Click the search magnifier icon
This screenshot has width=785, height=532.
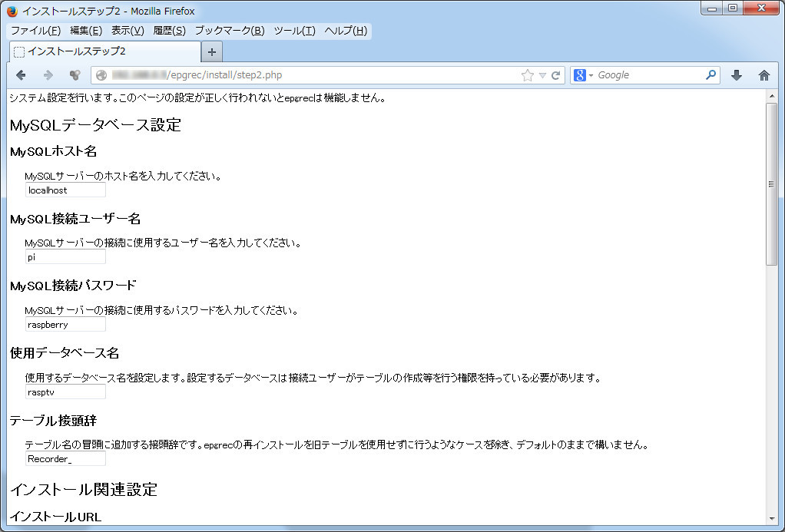710,75
